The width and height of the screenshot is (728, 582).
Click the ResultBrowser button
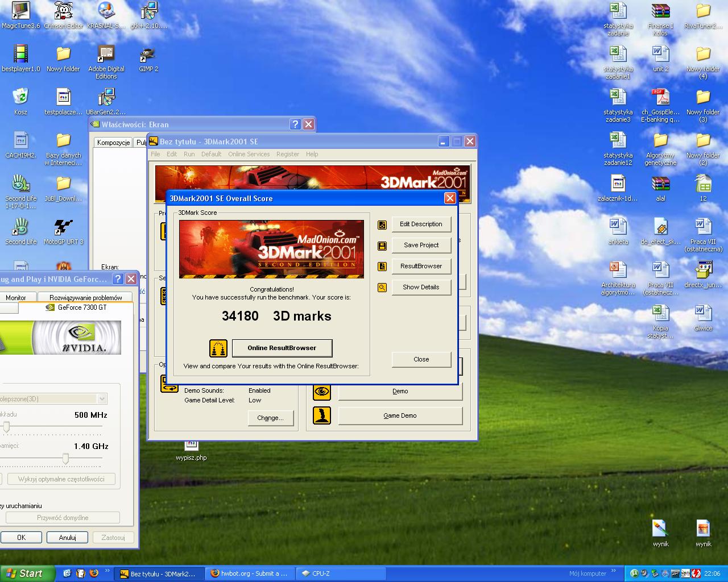(x=421, y=266)
